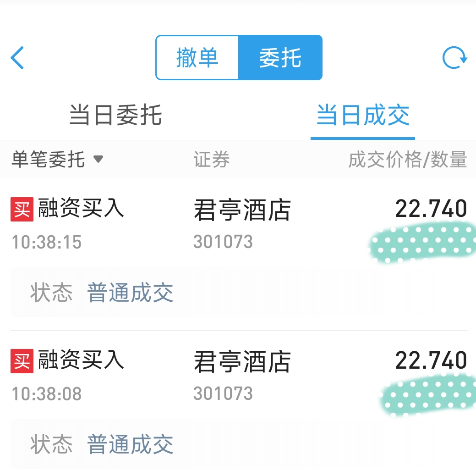The height and width of the screenshot is (476, 476).
Task: Click 普通成交 status of second order
Action: [130, 444]
